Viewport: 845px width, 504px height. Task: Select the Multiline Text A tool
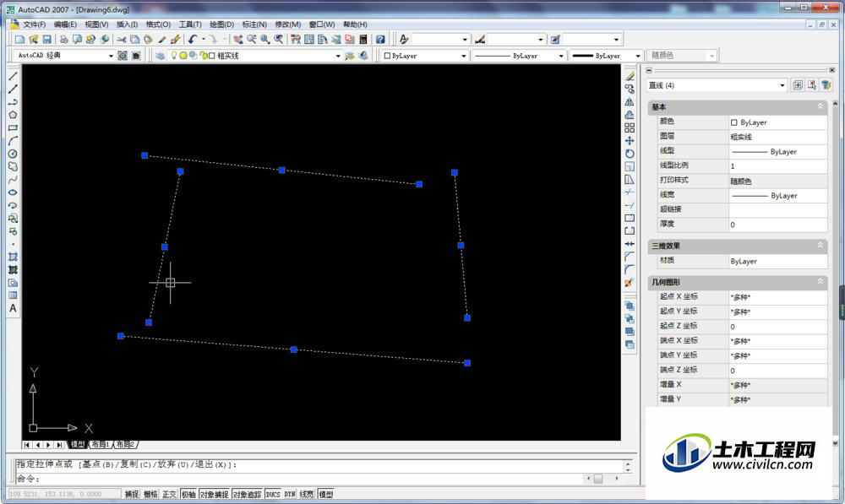pos(13,308)
